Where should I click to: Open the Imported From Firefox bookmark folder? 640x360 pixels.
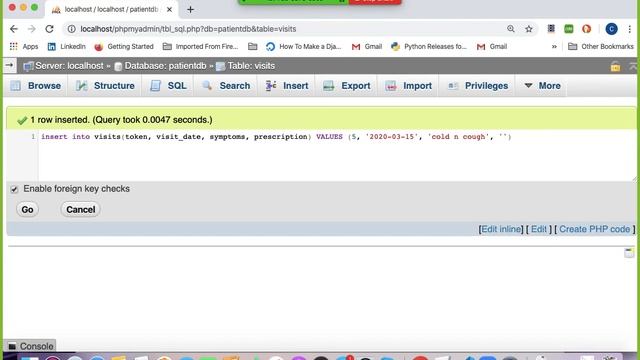pos(200,47)
